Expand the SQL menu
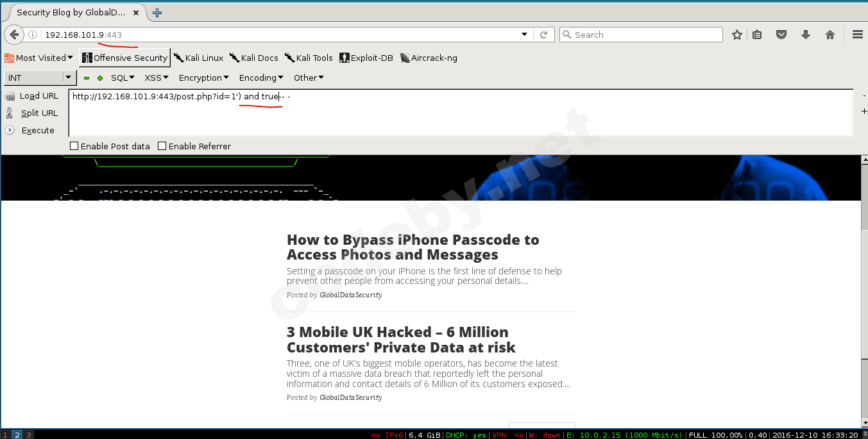 point(123,78)
